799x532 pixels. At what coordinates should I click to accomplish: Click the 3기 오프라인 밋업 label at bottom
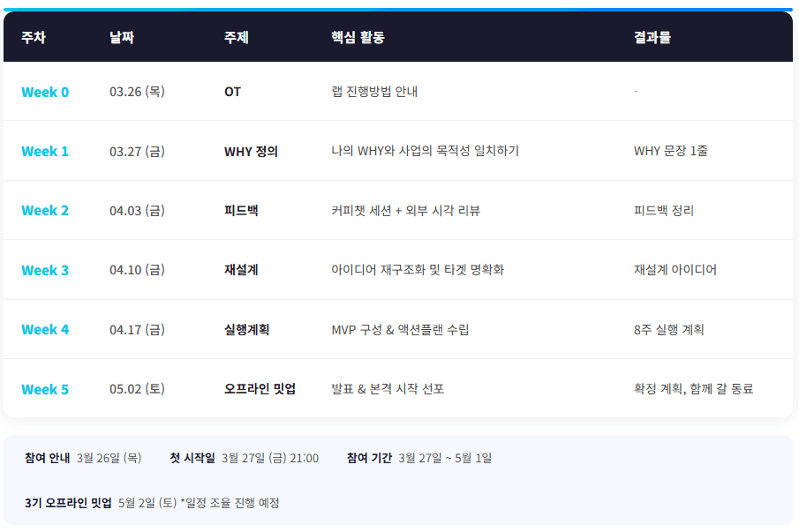(x=68, y=502)
